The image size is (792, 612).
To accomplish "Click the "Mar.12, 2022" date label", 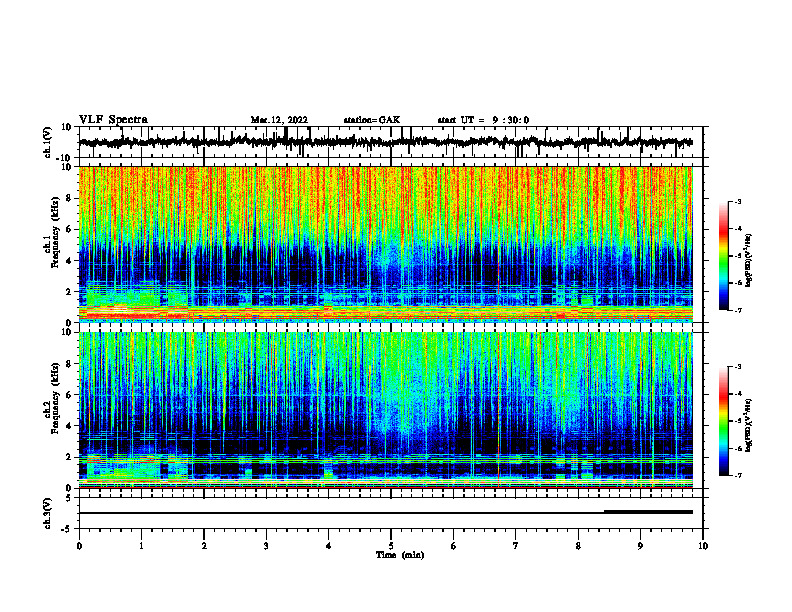I will [x=279, y=120].
